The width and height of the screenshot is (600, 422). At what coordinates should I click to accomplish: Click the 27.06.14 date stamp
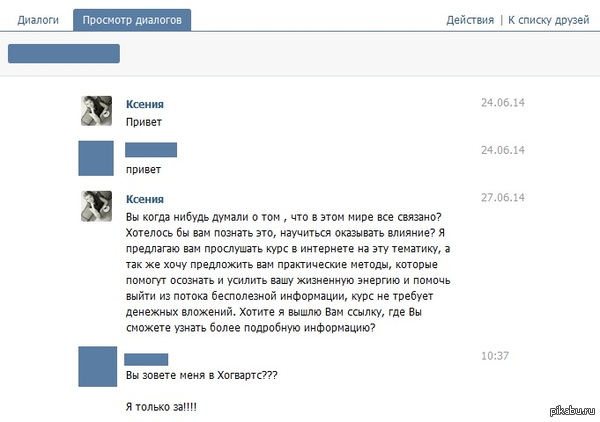point(502,197)
